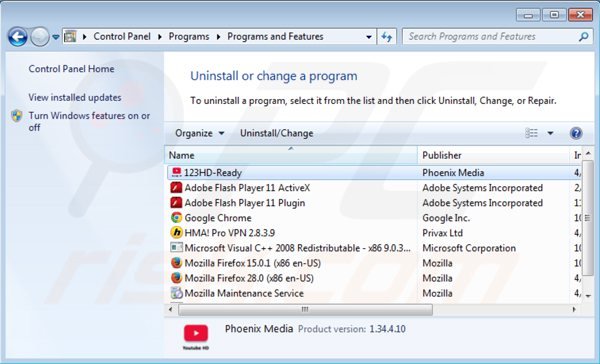Click the Mozilla Firefox 15.0.1 icon
The image size is (600, 364).
pyautogui.click(x=176, y=263)
